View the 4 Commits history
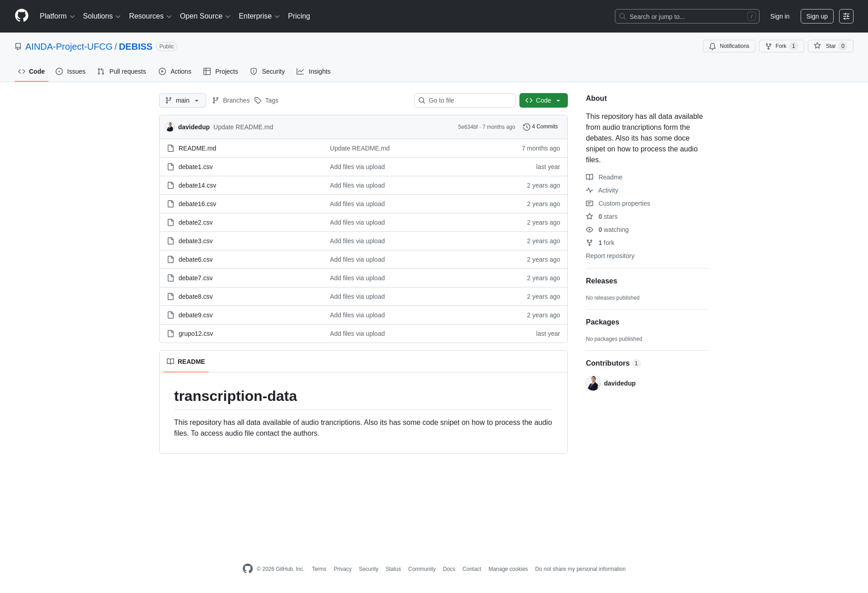Viewport: 868px width, 593px height. (540, 127)
